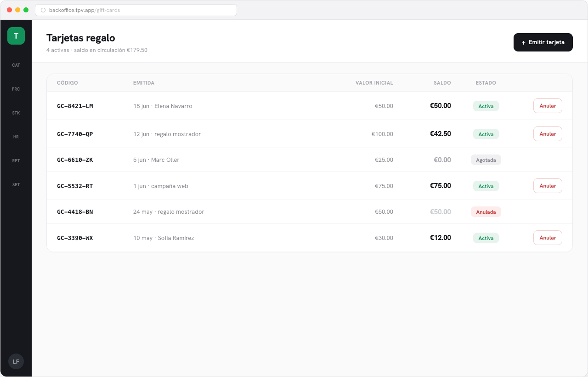Image resolution: width=588 pixels, height=377 pixels.
Task: Click Activa badge on GC-8421-LM row
Action: pyautogui.click(x=486, y=106)
